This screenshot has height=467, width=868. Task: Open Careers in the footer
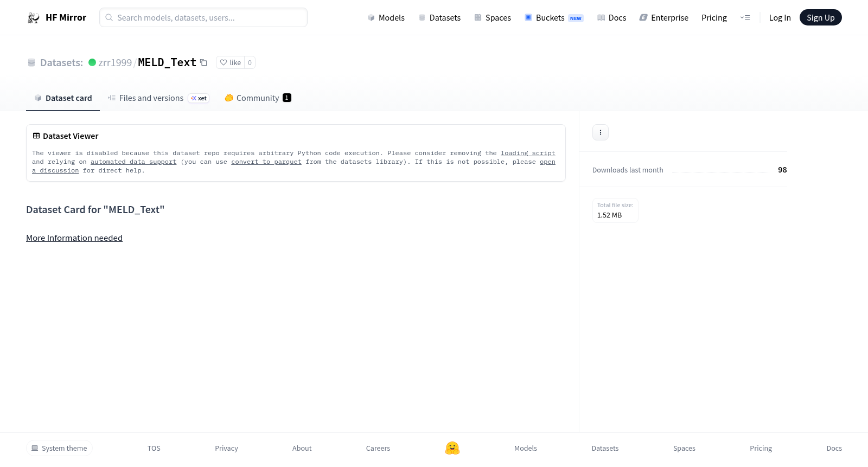(378, 448)
